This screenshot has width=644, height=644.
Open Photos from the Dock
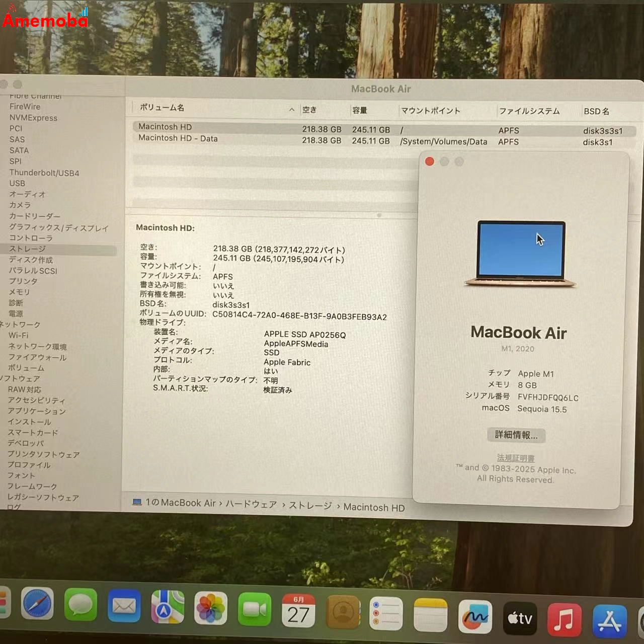coord(211,610)
